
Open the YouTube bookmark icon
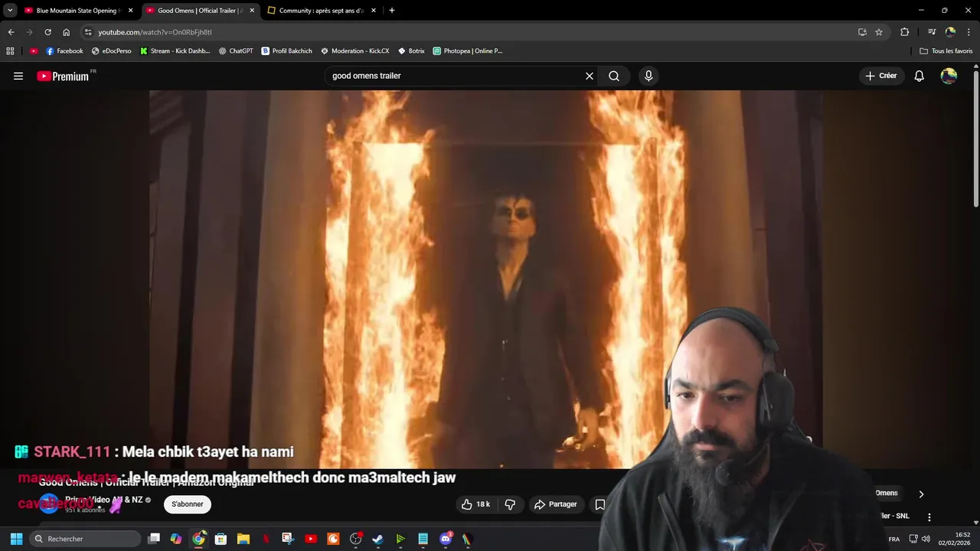tap(34, 51)
